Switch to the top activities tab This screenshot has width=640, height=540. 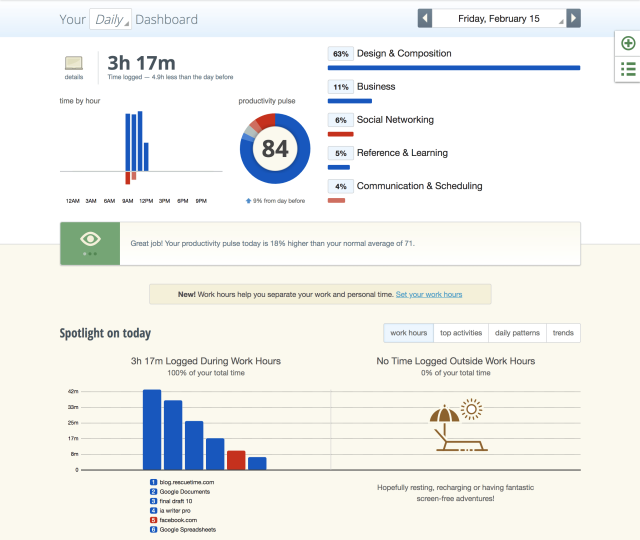tap(461, 333)
